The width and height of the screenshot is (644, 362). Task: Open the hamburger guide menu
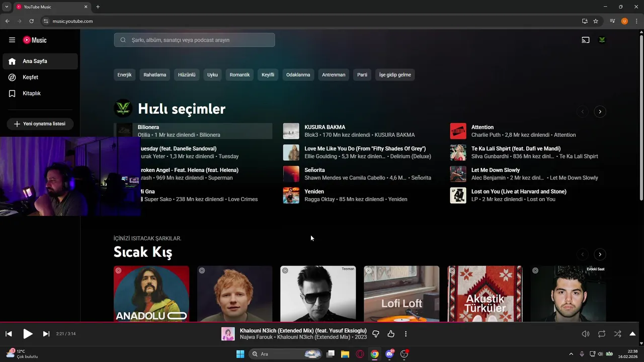[x=12, y=40]
